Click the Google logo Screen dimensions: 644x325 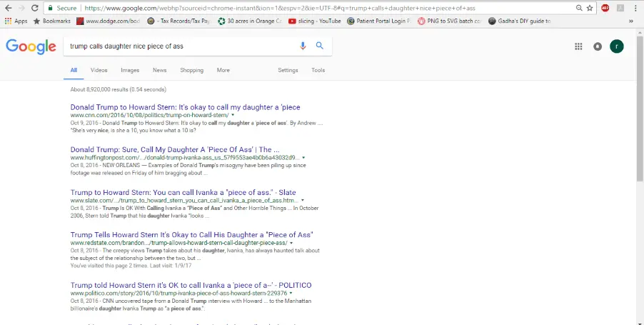31,46
